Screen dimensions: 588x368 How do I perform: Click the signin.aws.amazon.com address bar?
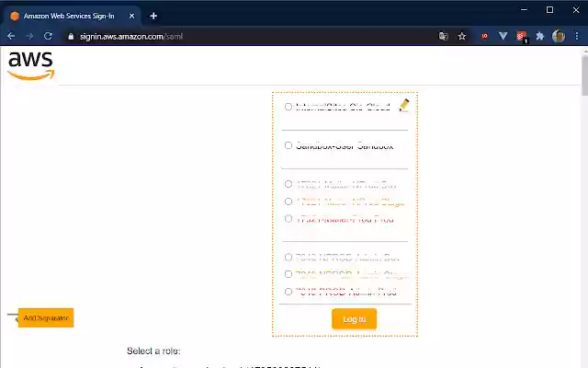247,37
